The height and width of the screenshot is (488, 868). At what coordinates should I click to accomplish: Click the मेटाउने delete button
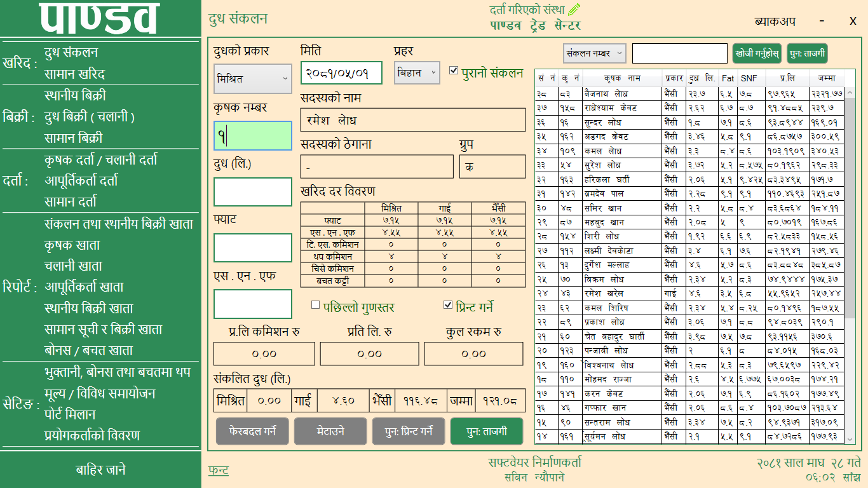[x=330, y=431]
